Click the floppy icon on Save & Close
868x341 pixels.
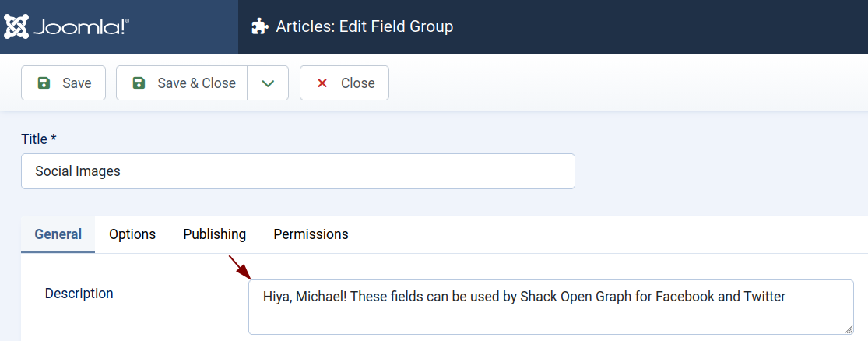pyautogui.click(x=139, y=83)
